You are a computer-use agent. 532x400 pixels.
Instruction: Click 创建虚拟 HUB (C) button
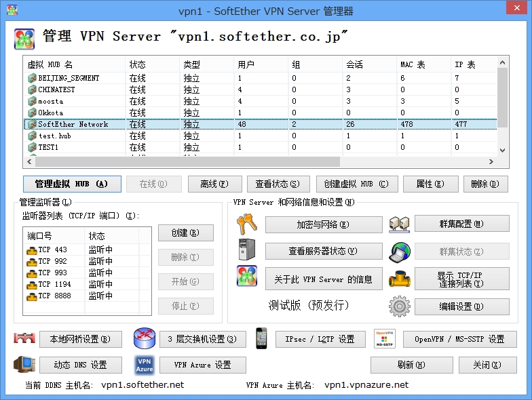pos(357,184)
